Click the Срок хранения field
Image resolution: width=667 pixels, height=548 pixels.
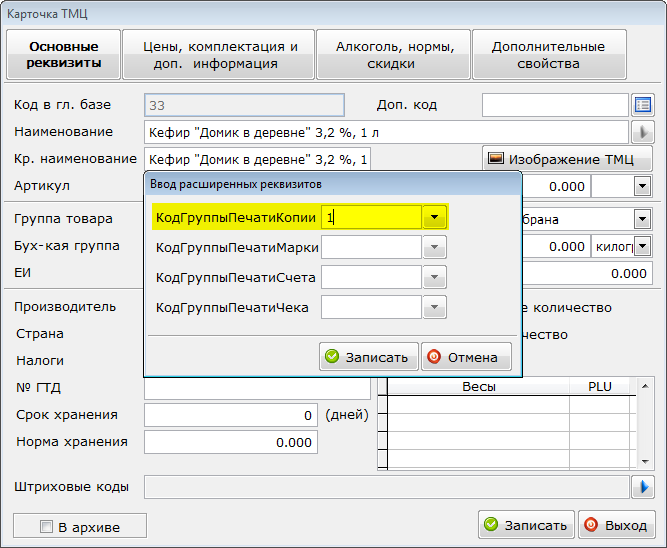click(x=231, y=415)
